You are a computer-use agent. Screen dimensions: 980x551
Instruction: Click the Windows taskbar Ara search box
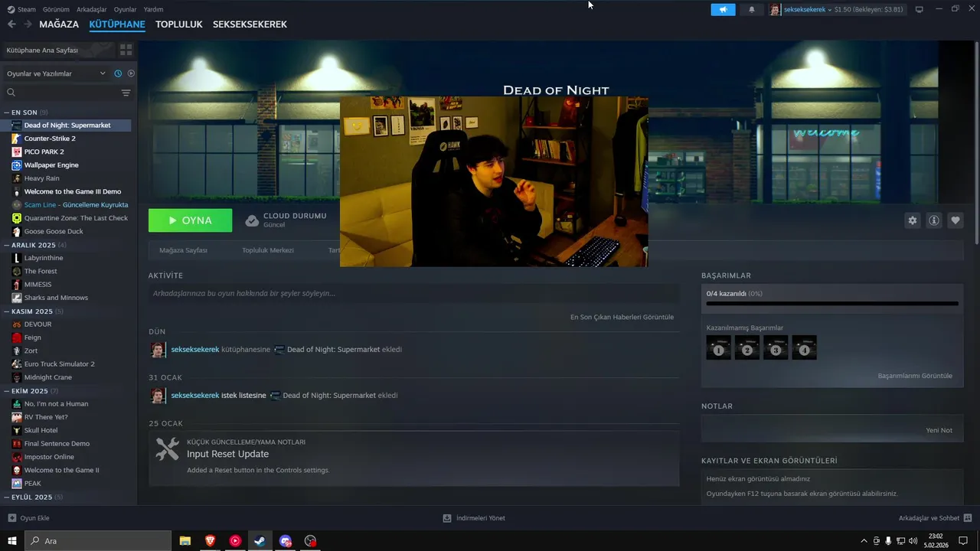pyautogui.click(x=97, y=541)
